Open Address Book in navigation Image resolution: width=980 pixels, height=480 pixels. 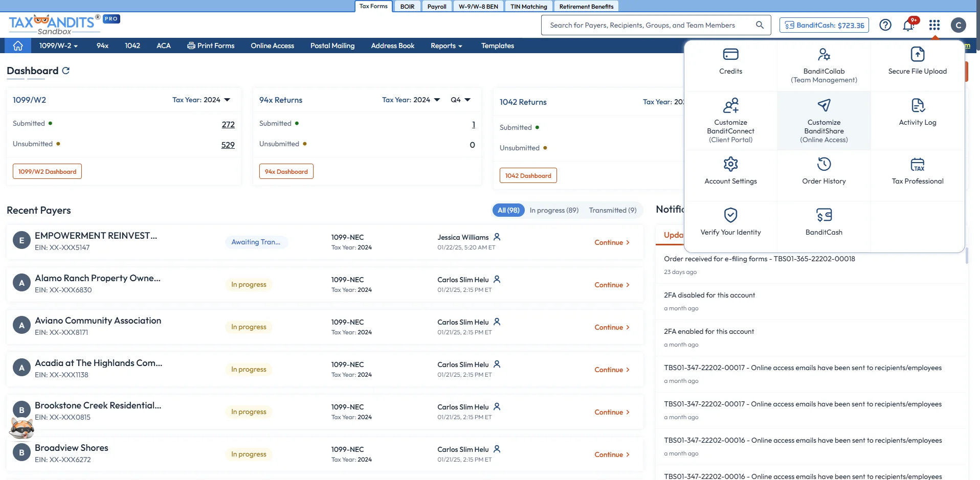[392, 45]
